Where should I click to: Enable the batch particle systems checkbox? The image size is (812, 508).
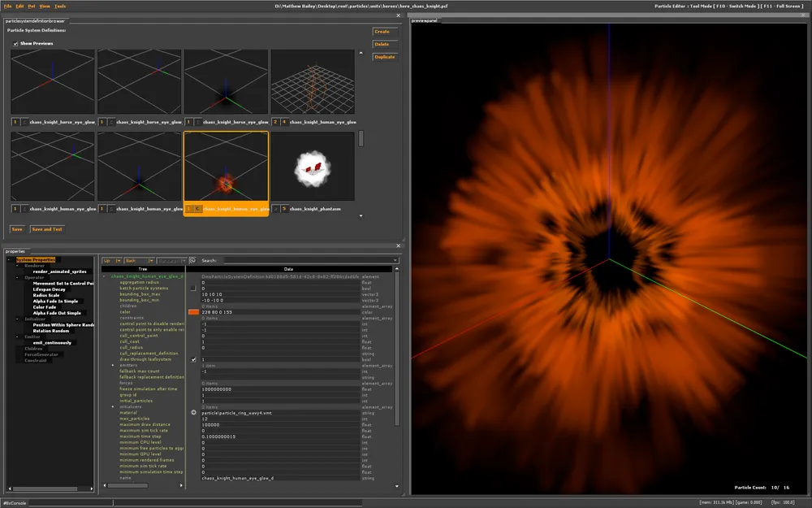tap(193, 288)
